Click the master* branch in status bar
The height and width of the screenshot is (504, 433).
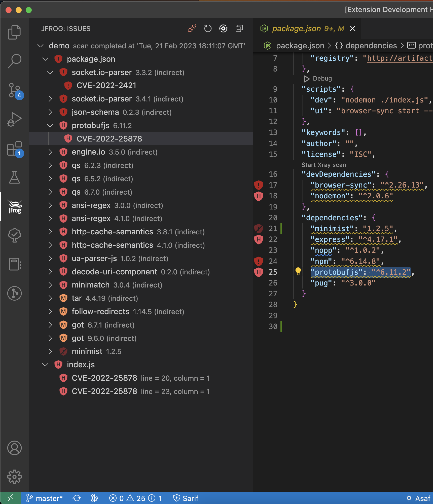click(44, 498)
